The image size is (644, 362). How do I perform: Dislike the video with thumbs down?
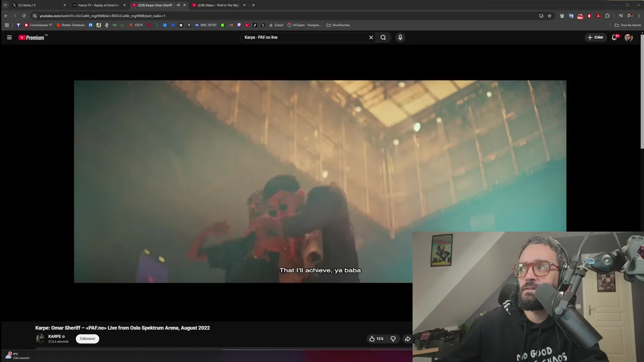coord(393,339)
